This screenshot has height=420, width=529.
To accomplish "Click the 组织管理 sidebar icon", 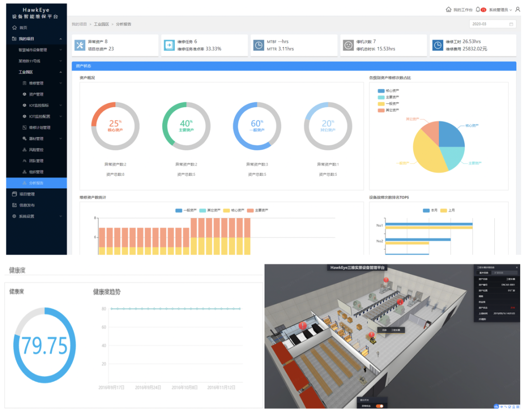I will point(24,172).
